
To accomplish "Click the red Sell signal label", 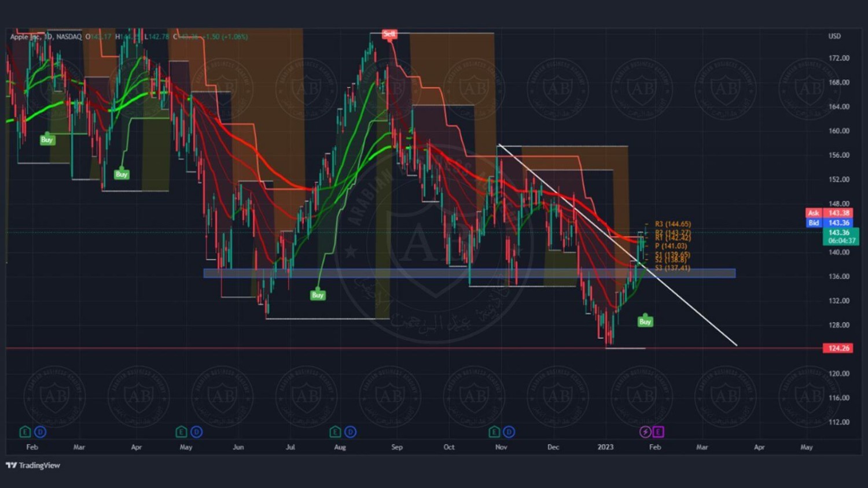I will pos(389,34).
